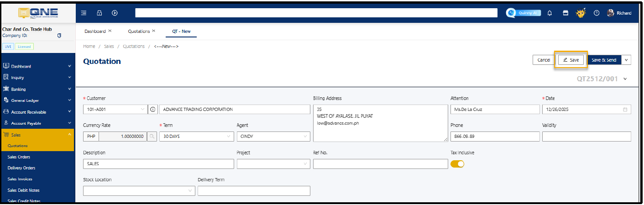Go to Home in the breadcrumb

(89, 46)
